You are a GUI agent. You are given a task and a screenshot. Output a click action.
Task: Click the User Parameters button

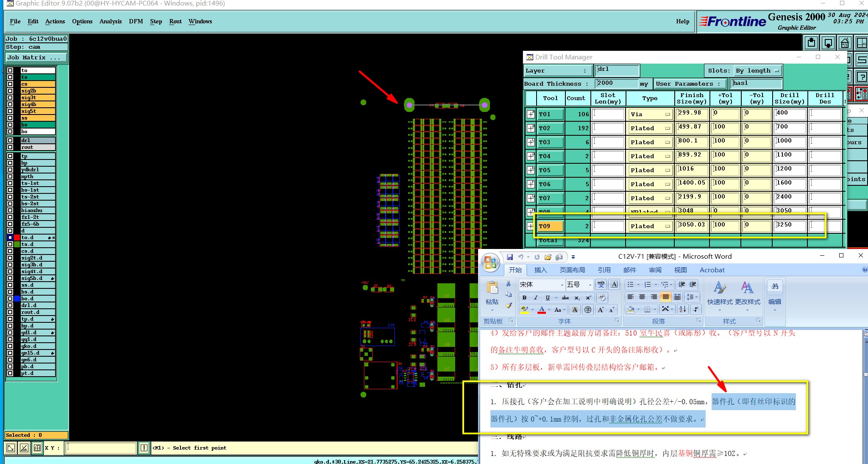click(690, 84)
